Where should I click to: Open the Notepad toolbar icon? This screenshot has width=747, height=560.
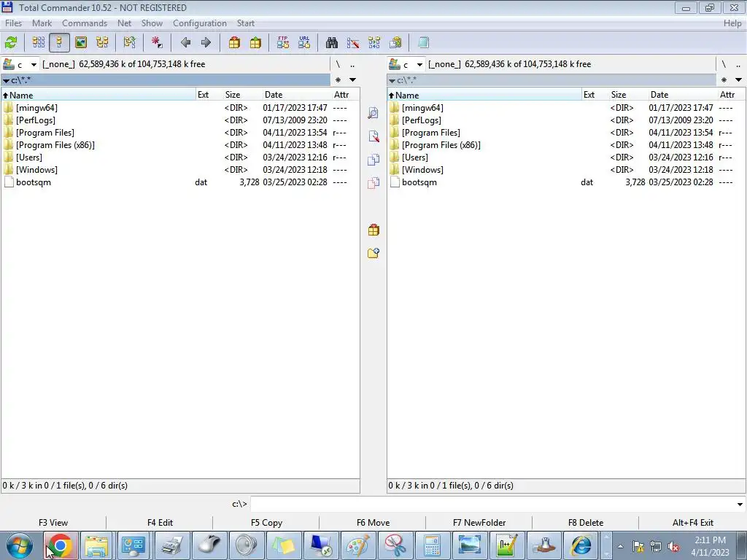tap(423, 42)
